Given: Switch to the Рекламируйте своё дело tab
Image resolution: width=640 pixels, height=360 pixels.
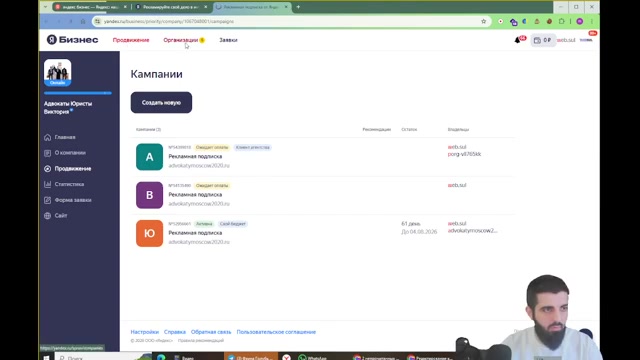Looking at the screenshot, I should [171, 7].
